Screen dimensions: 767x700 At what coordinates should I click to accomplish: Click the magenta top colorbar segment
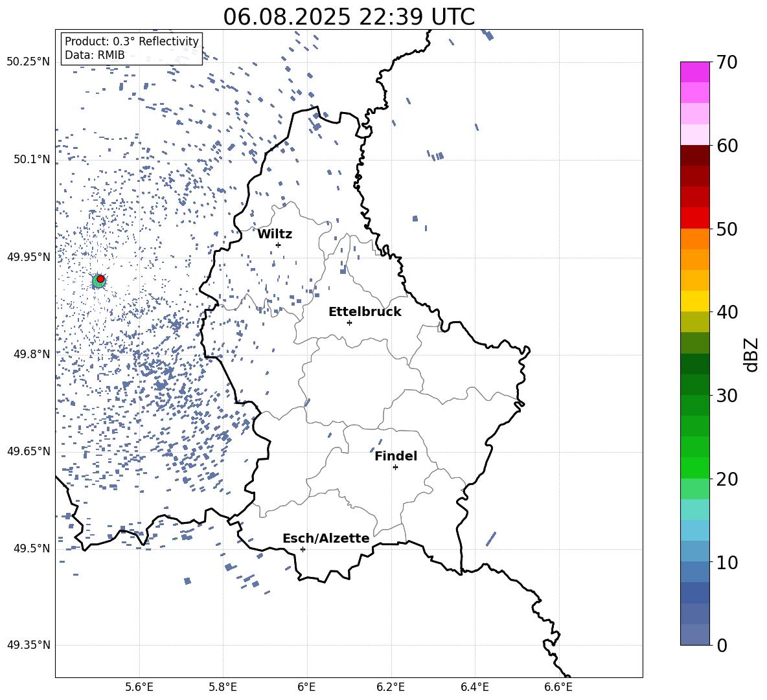coord(694,73)
